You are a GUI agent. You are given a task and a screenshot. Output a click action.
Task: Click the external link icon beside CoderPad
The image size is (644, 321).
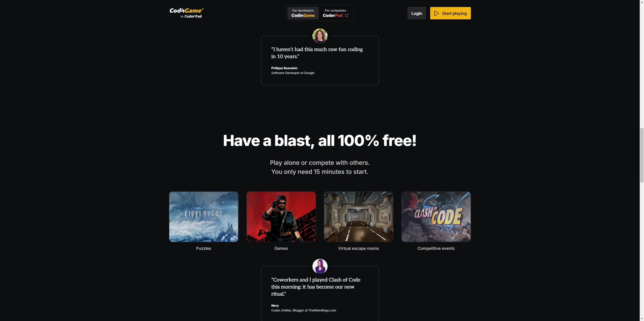pyautogui.click(x=346, y=15)
